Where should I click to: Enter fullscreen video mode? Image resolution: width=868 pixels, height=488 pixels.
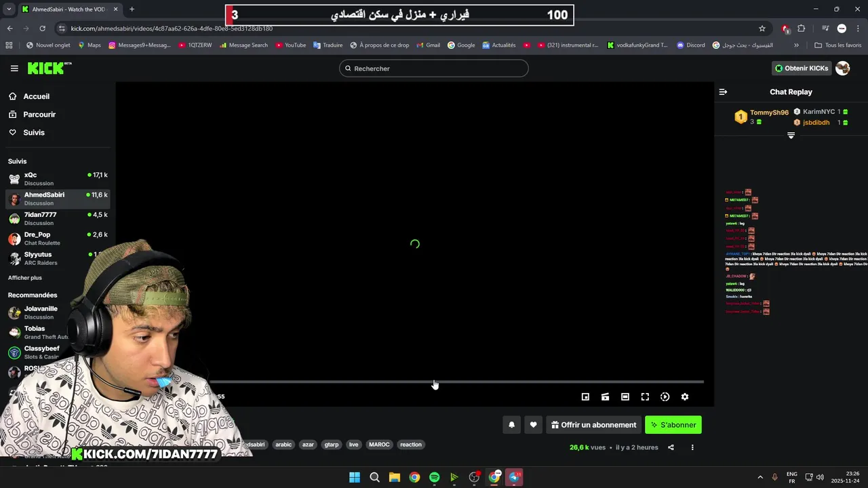[645, 397]
